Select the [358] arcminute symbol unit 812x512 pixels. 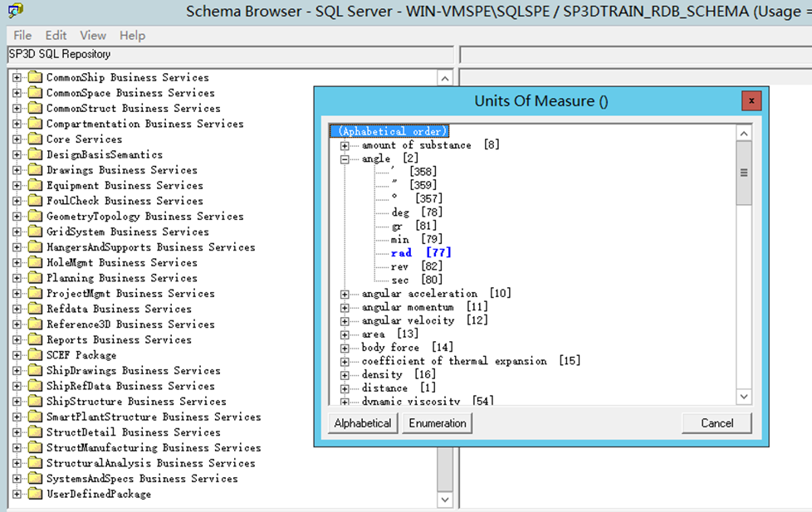point(414,171)
